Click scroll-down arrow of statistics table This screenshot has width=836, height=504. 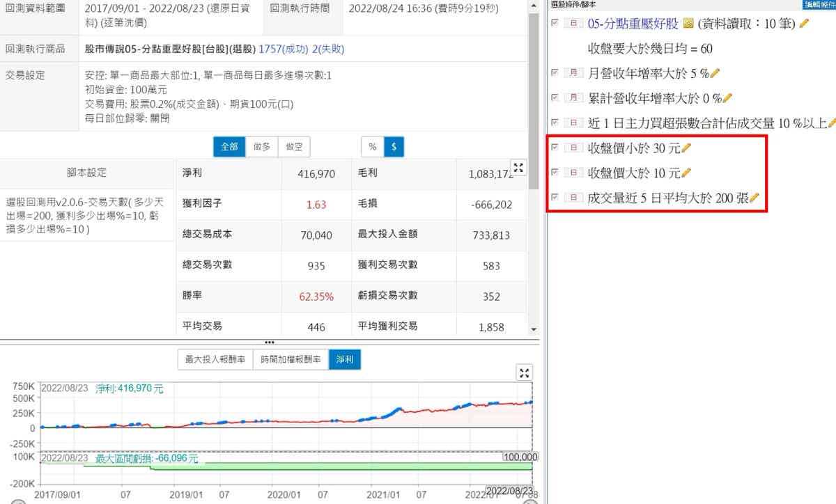pos(534,329)
